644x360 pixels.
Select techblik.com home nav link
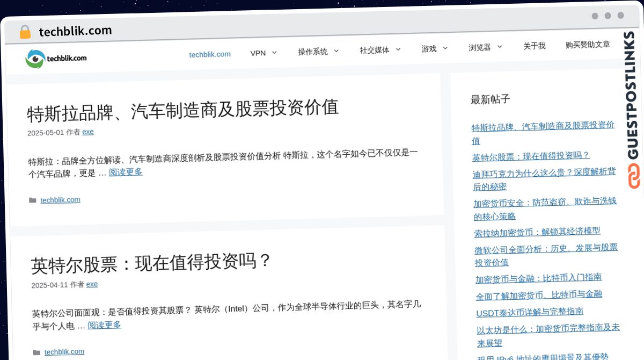point(210,54)
